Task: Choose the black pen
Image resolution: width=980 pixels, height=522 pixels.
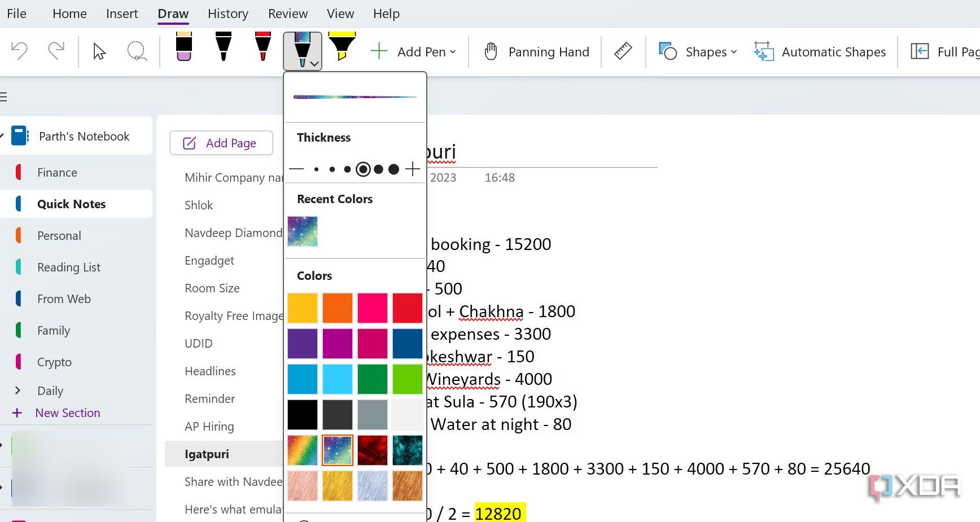Action: [x=224, y=47]
